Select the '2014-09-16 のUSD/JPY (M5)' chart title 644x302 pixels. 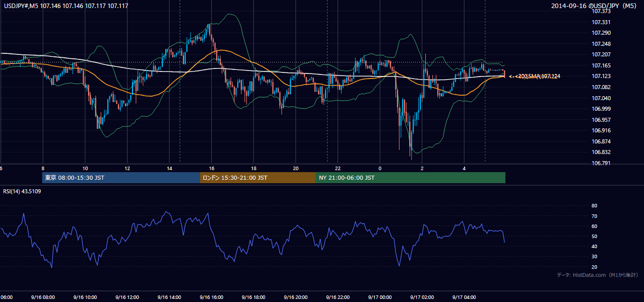click(595, 6)
